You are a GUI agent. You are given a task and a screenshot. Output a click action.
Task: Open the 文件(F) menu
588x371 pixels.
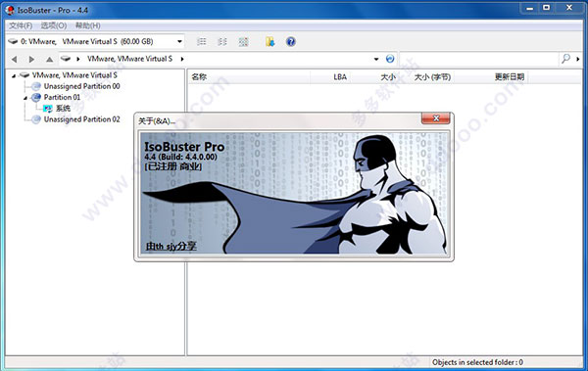(x=21, y=25)
